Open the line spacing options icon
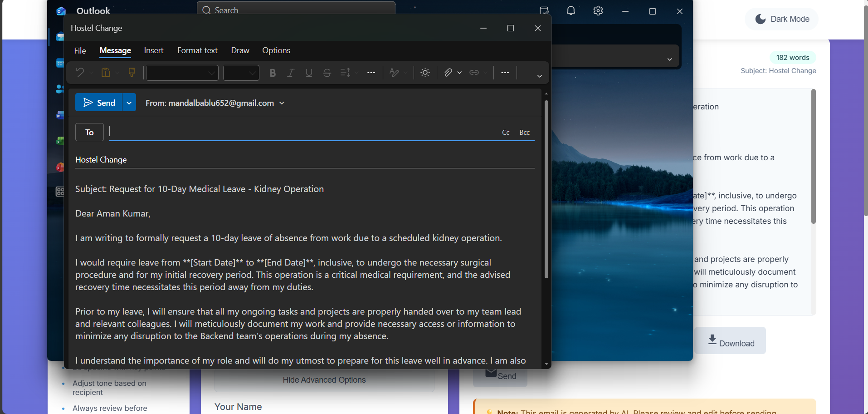The width and height of the screenshot is (868, 414). 345,73
